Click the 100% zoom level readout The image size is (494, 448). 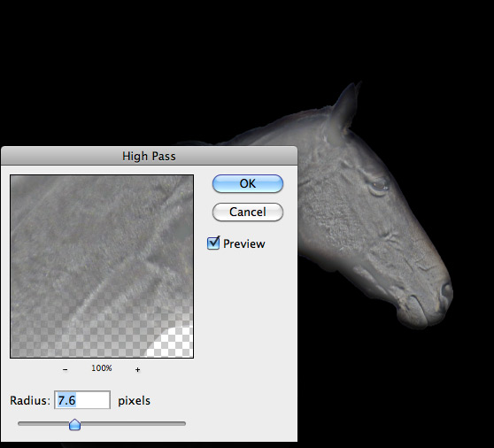102,368
